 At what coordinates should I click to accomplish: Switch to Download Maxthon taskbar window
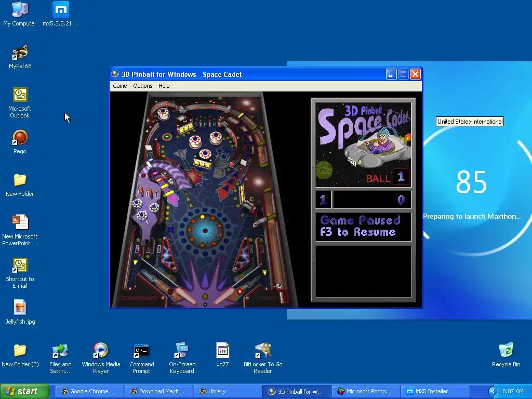tap(158, 391)
